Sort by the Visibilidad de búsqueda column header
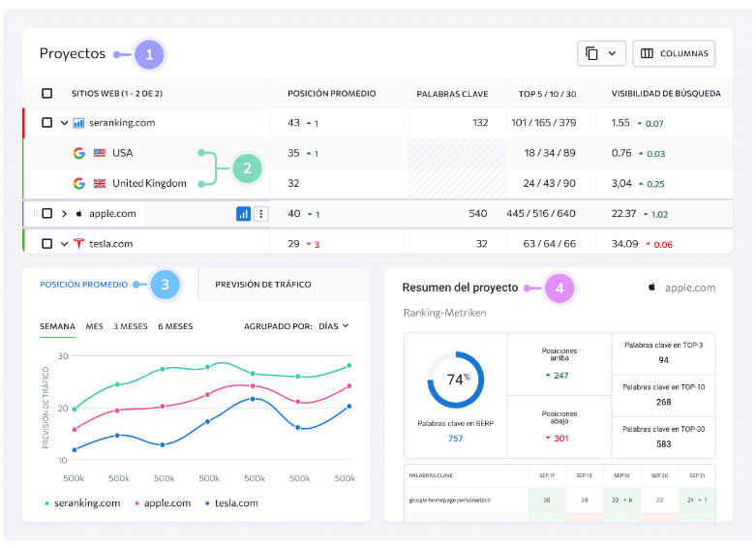The height and width of the screenshot is (548, 756). coord(666,94)
